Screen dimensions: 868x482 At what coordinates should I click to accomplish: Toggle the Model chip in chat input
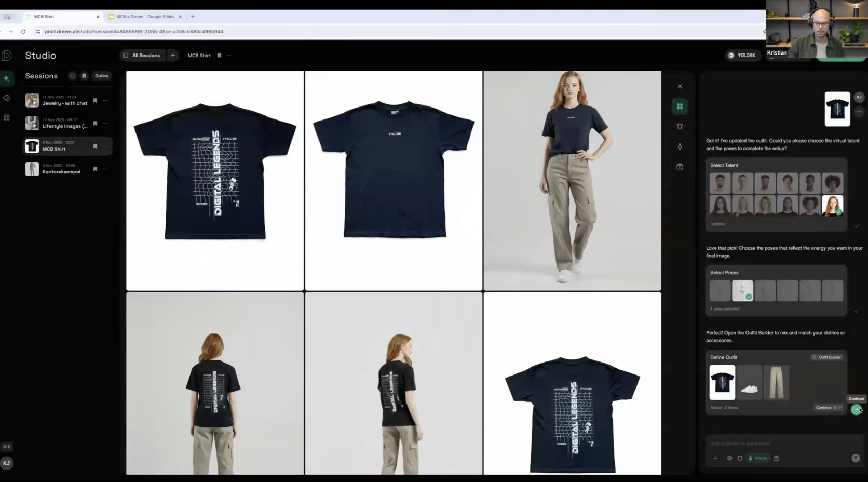[x=757, y=458]
